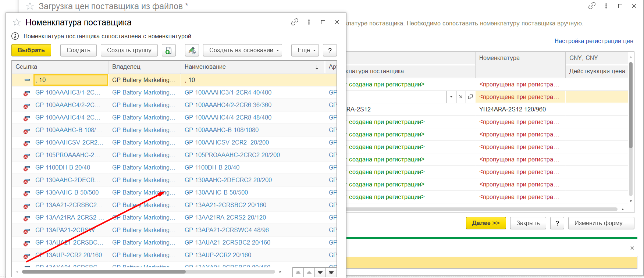The image size is (644, 278).
Task: Open the Еще menu dropdown
Action: click(x=305, y=50)
